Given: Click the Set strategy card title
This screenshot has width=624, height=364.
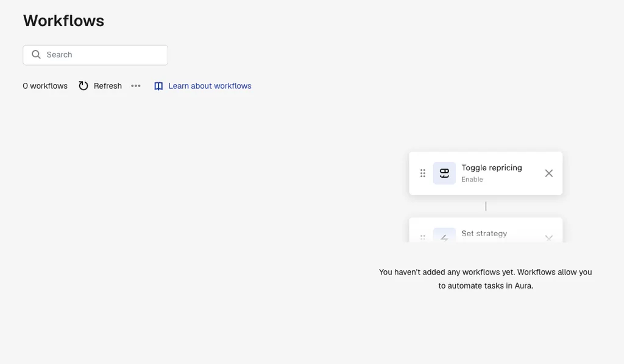Looking at the screenshot, I should tap(484, 234).
